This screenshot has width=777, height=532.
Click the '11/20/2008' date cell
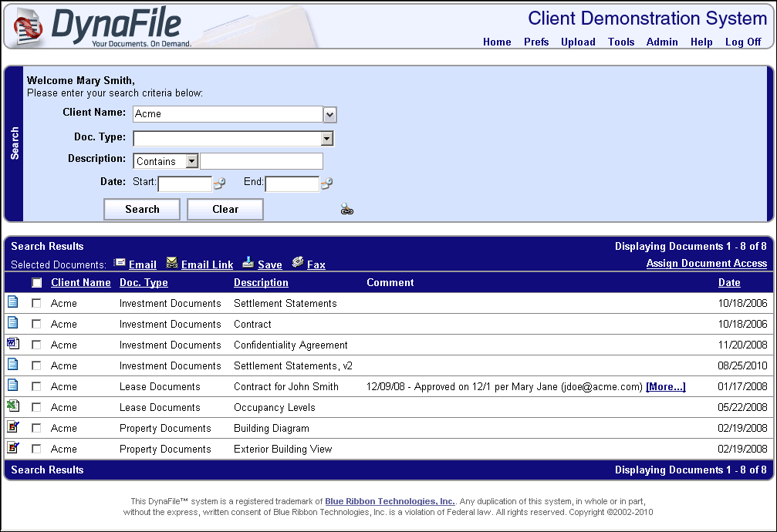pos(742,345)
